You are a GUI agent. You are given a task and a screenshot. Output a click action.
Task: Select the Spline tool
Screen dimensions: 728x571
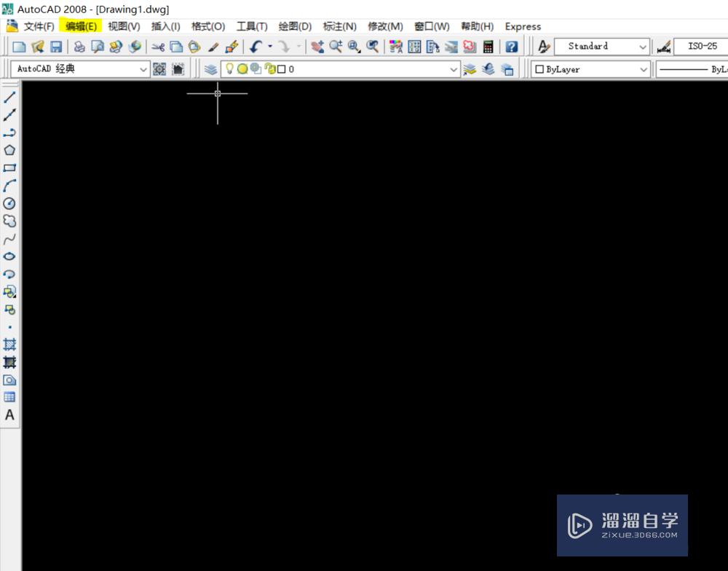pos(9,239)
